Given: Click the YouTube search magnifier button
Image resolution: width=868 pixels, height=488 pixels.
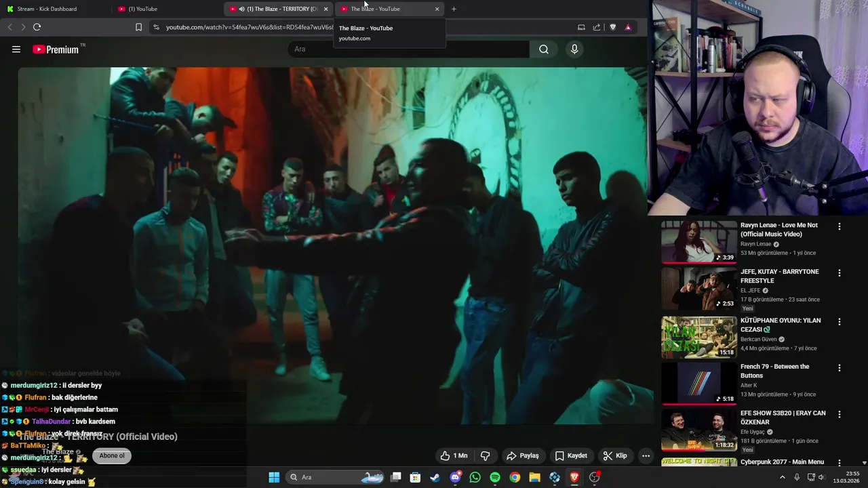Looking at the screenshot, I should click(x=544, y=49).
